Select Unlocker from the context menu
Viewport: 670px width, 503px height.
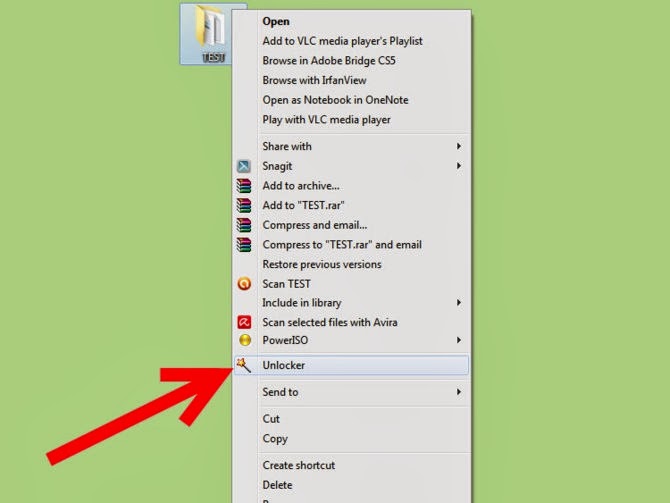[x=352, y=365]
